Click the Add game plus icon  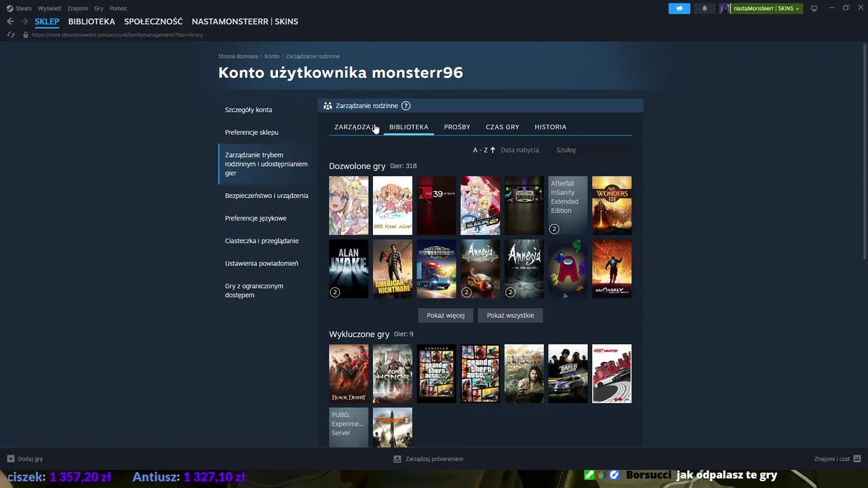pos(11,459)
